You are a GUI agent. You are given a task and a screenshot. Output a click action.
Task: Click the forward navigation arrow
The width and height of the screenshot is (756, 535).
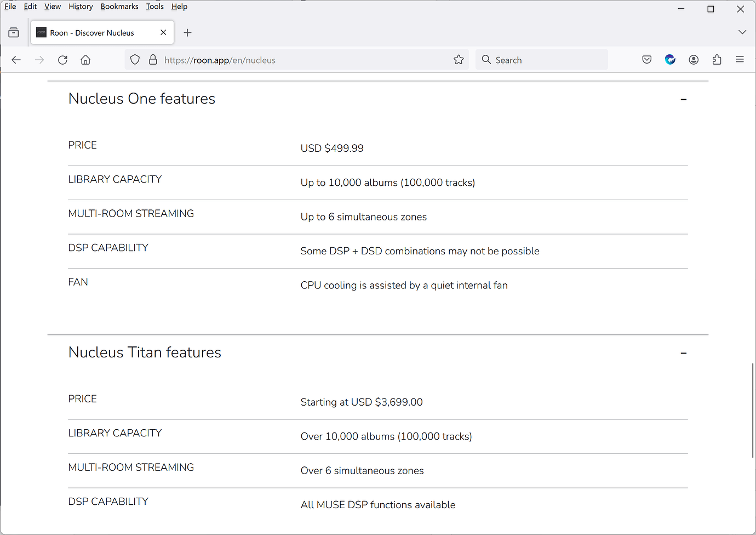coord(39,60)
